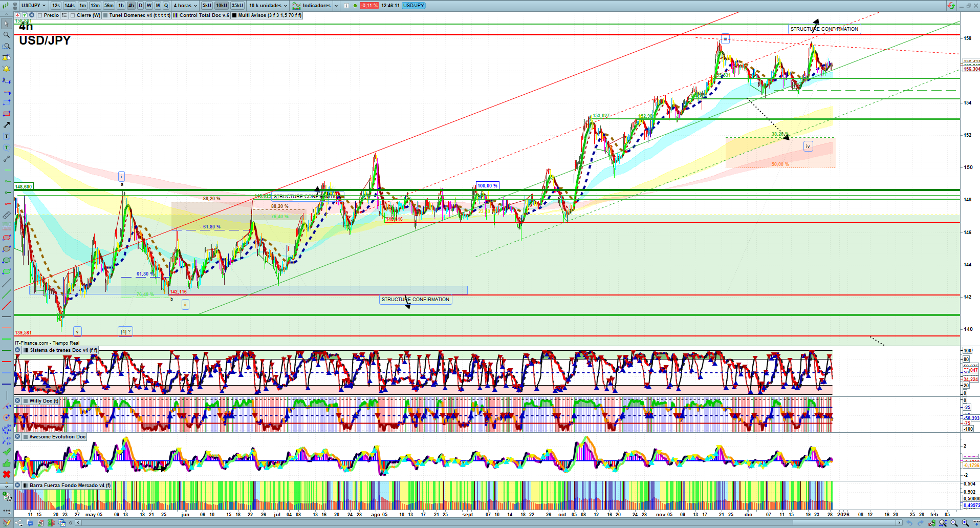980x528 pixels.
Task: Choose the black arrow drawing tool
Action: click(x=7, y=125)
